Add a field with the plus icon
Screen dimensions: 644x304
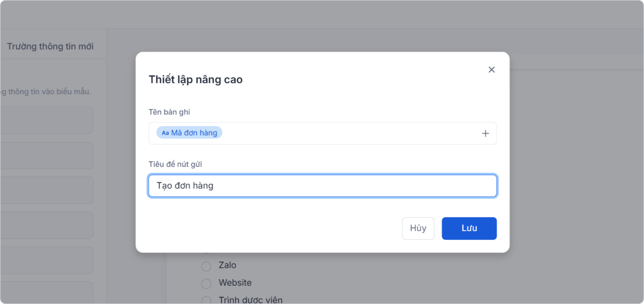[x=485, y=134]
